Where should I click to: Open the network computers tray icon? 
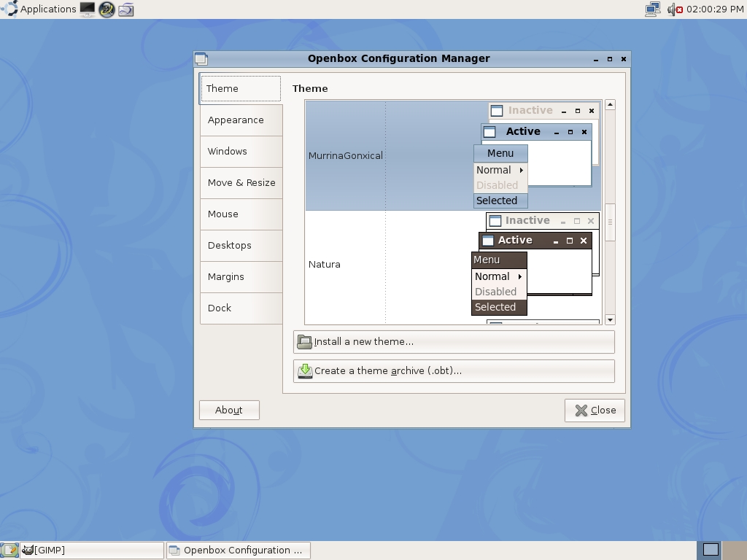(653, 9)
